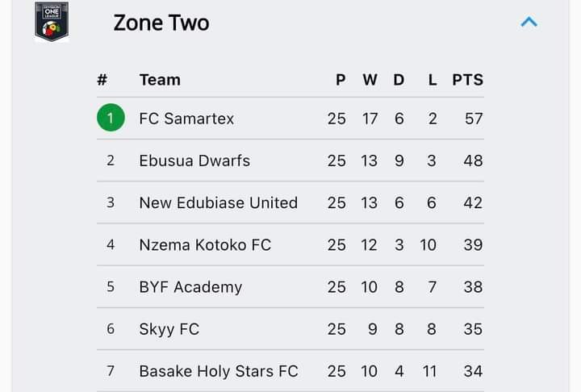Image resolution: width=581 pixels, height=392 pixels.
Task: Click the P played column header
Action: click(341, 80)
